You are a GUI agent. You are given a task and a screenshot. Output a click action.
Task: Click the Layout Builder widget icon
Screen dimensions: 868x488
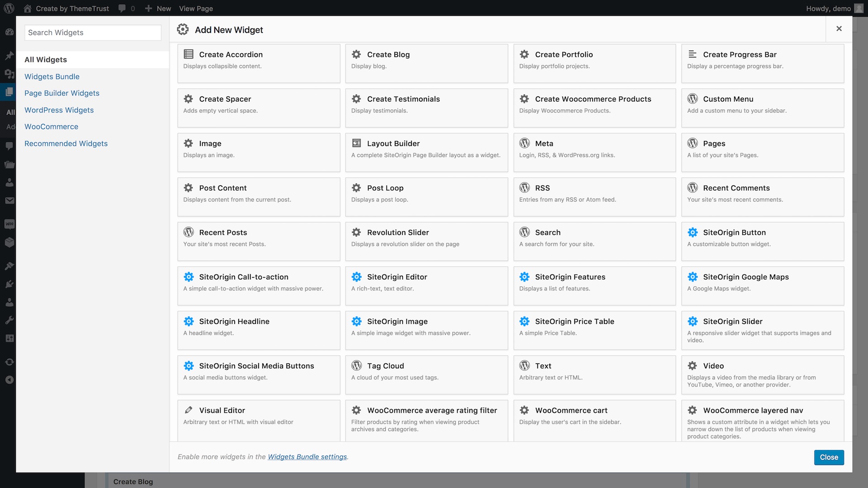click(356, 143)
